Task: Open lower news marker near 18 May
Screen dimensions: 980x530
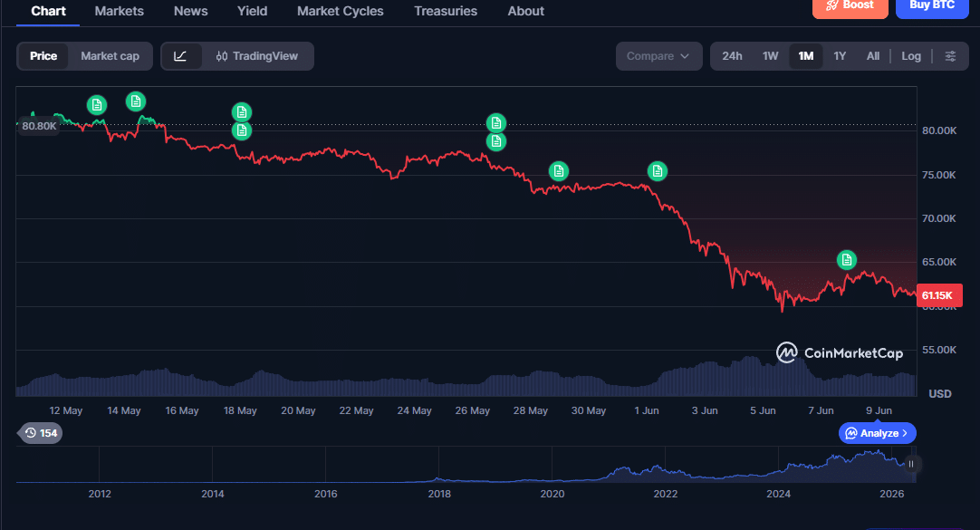Action: point(242,130)
